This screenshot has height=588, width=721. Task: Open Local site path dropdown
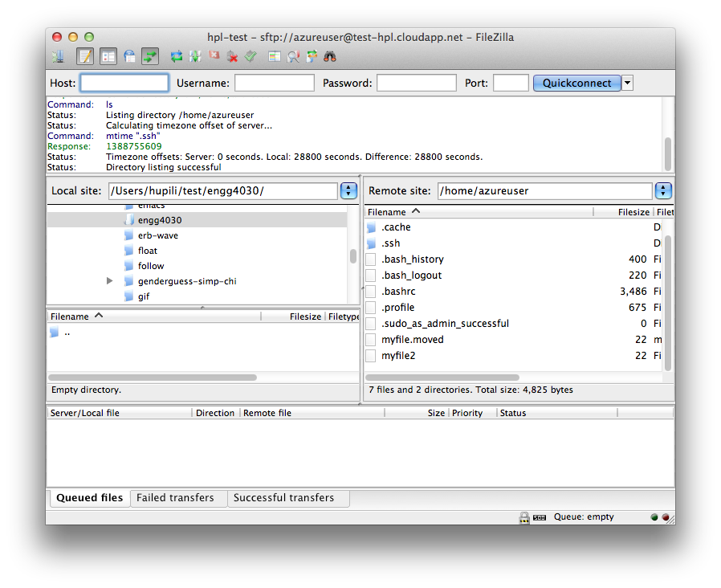(x=348, y=191)
